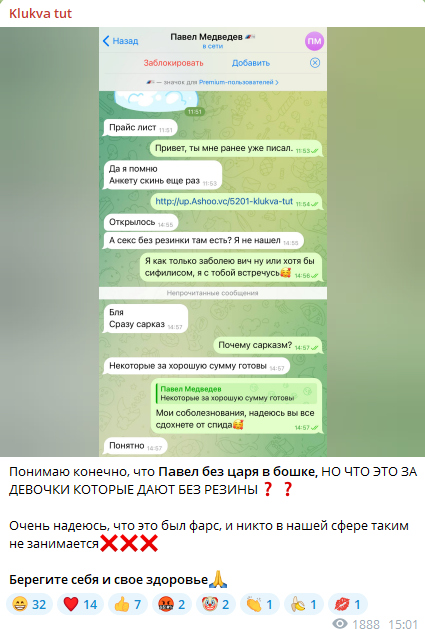
Task: Open Klukva tut channel name
Action: (40, 13)
